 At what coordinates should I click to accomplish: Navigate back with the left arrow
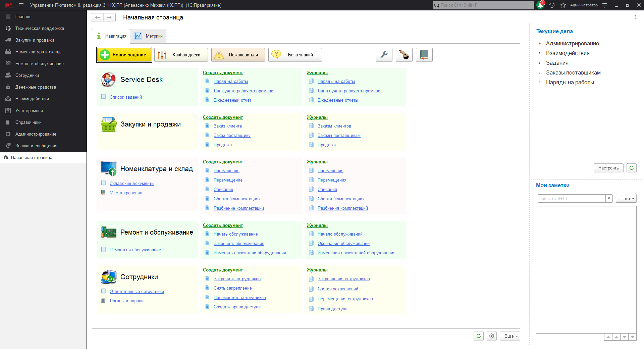pos(97,17)
